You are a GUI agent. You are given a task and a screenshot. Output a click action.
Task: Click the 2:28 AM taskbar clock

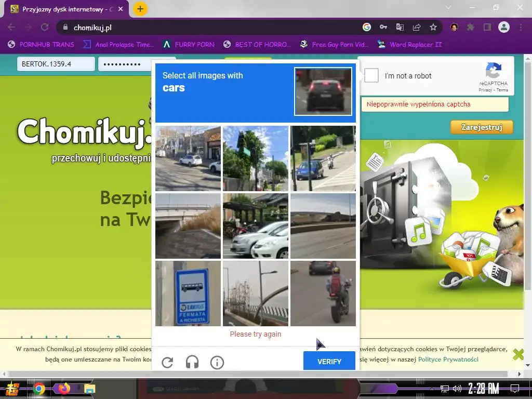click(484, 388)
